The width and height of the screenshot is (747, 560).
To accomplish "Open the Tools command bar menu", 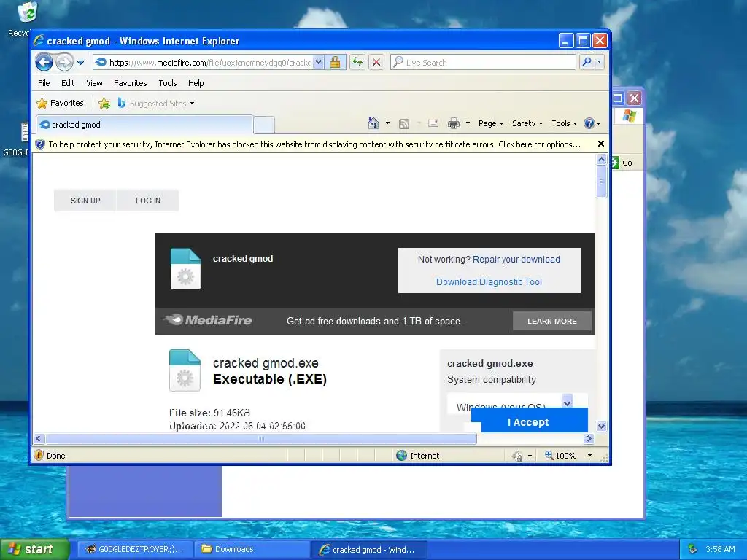I will tap(564, 123).
